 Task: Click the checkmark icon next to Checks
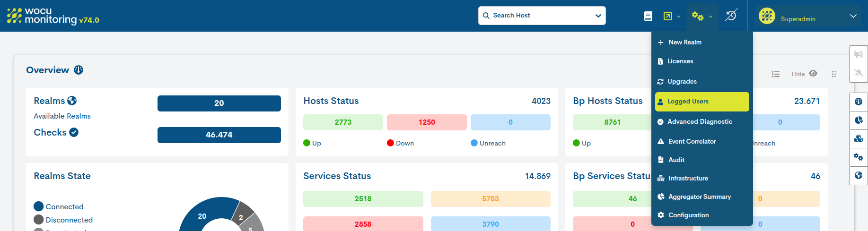(74, 132)
